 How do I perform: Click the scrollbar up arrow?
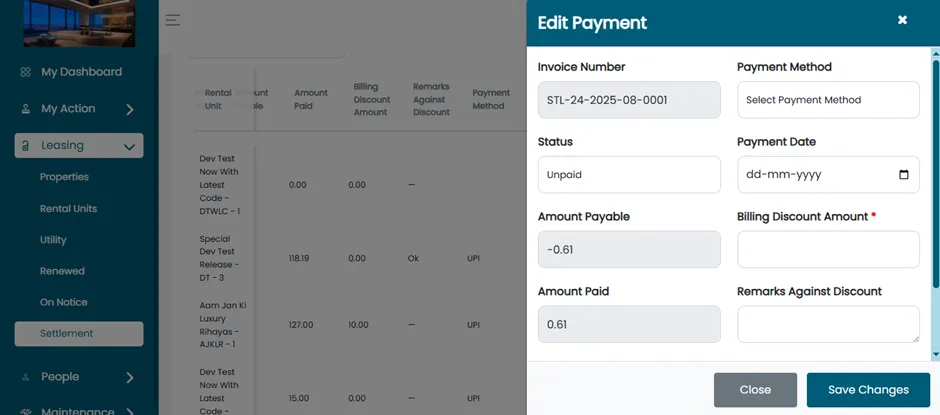[x=935, y=53]
